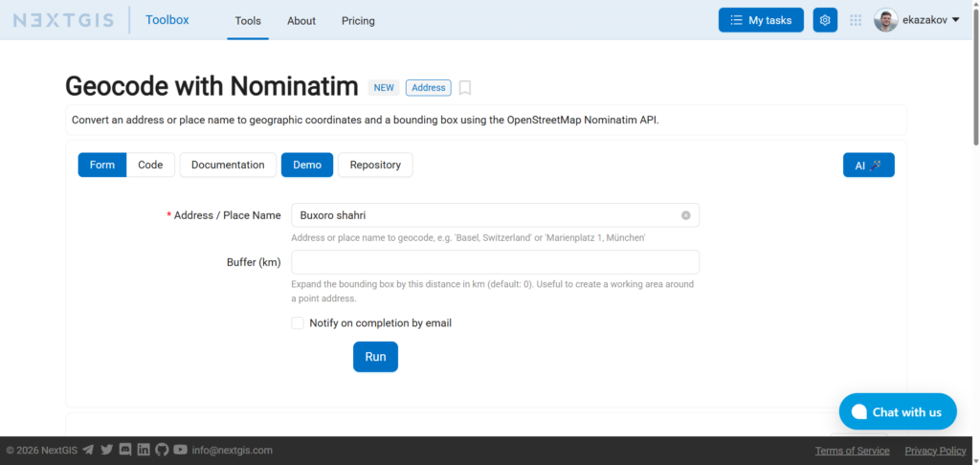Open My tasks list
The image size is (980, 465).
click(x=761, y=20)
